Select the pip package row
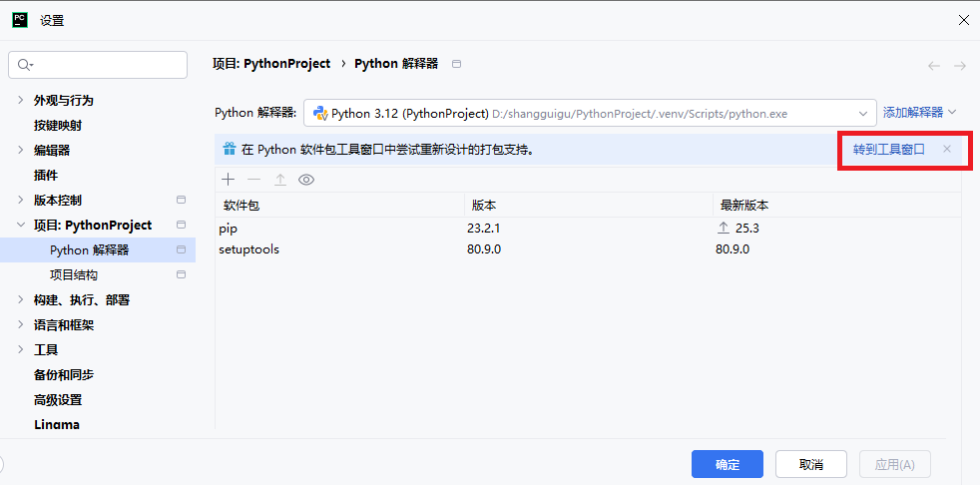The image size is (980, 485). point(588,229)
